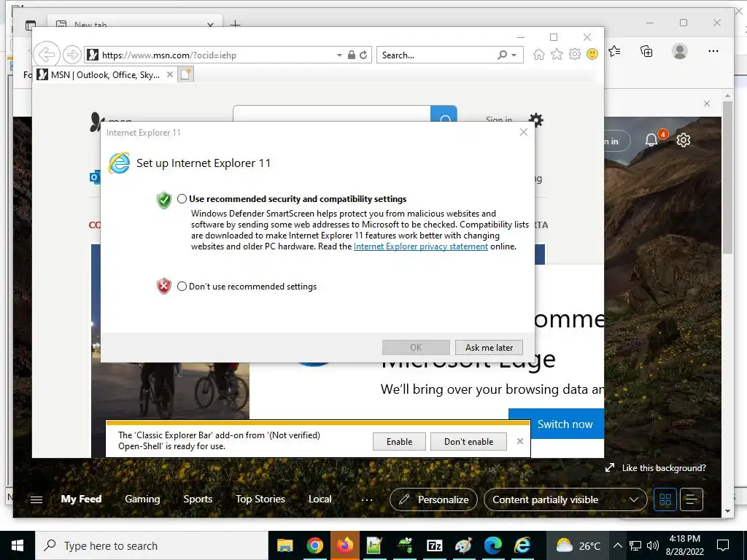
Task: Open the Edge profile avatar
Action: click(679, 51)
